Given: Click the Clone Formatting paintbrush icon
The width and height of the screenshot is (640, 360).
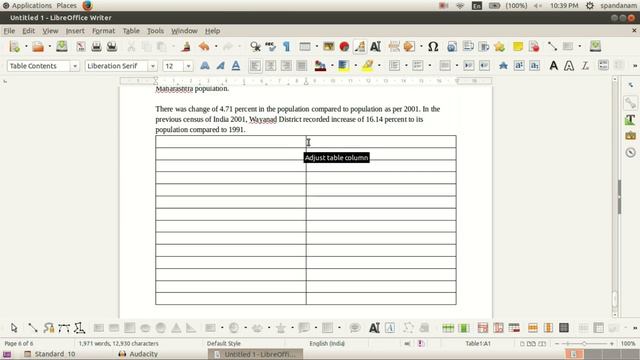Looking at the screenshot, I should (186, 47).
